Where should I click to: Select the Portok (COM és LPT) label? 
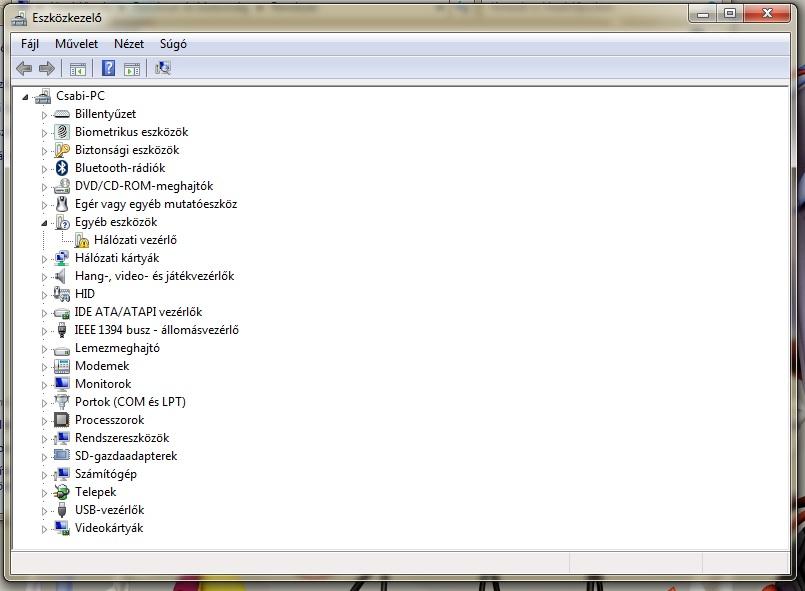point(130,402)
